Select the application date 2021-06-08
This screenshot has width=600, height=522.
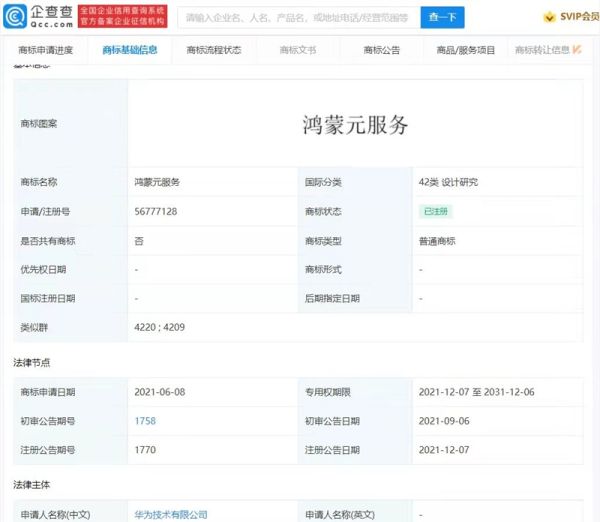pos(160,392)
